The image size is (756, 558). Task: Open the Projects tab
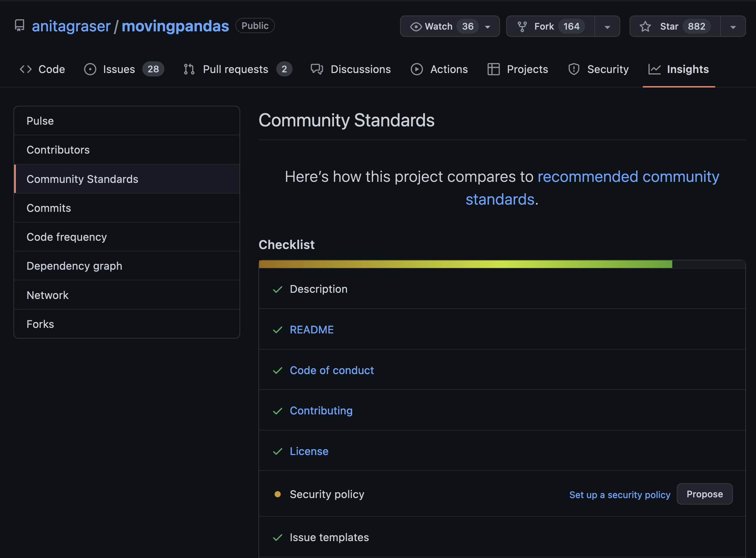coord(518,69)
